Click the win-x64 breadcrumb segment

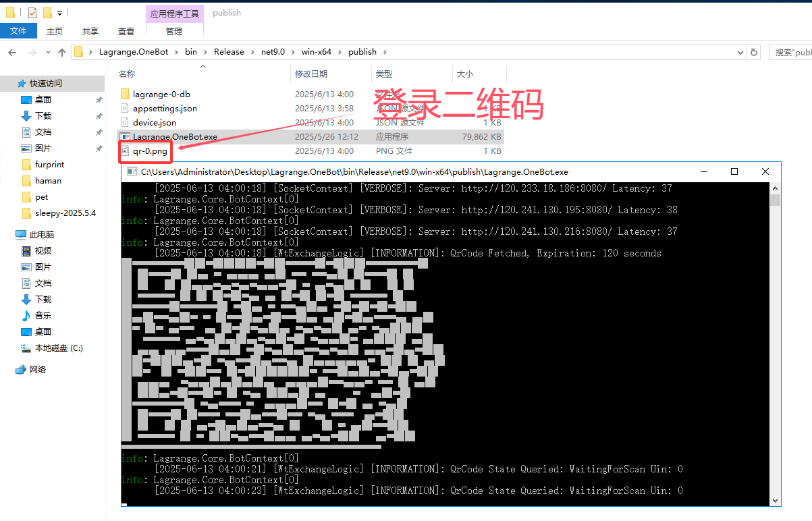(x=317, y=52)
